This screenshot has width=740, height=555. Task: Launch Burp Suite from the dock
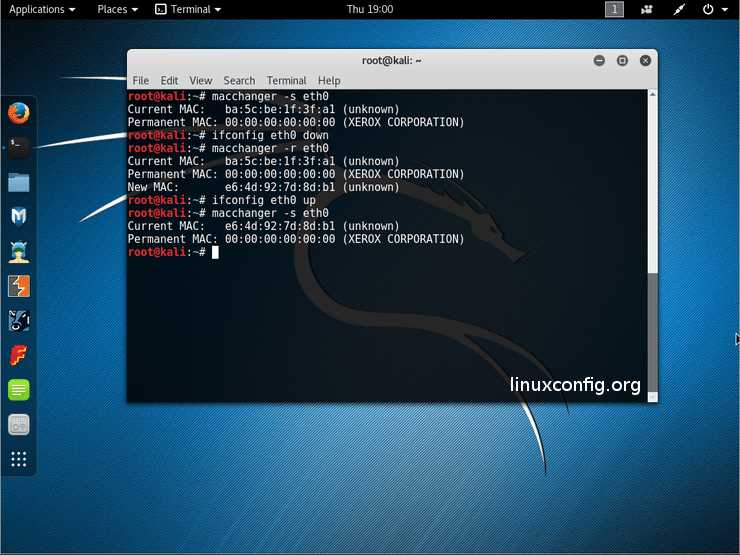pos(19,286)
